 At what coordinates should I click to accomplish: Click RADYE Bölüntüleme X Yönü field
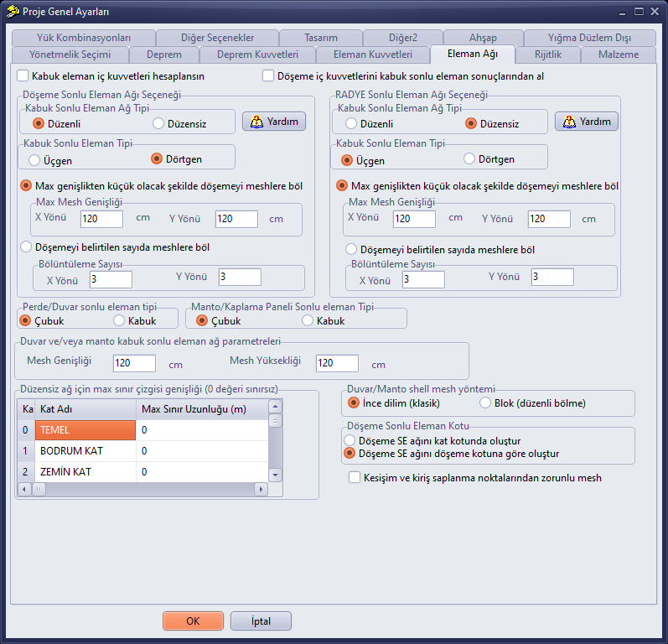tap(423, 279)
